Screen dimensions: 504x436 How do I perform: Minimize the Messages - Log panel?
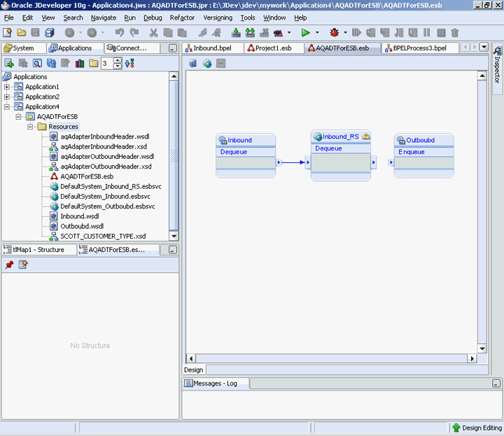(496, 384)
